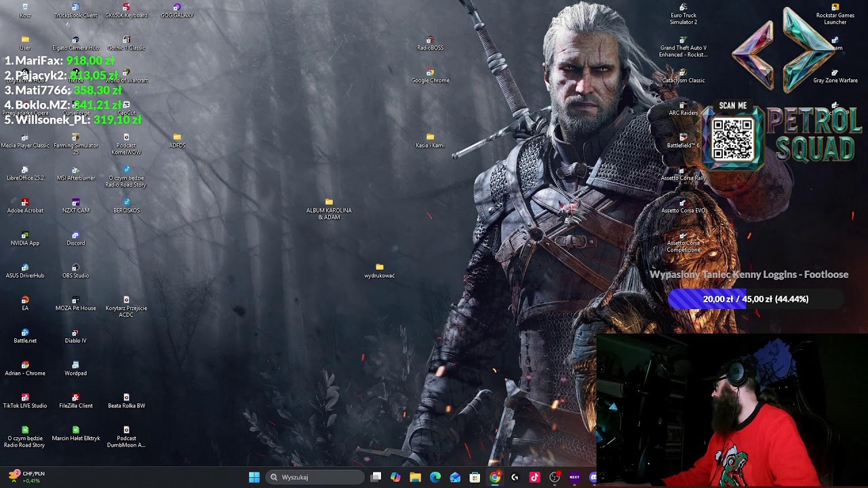Screen dimensions: 868x488
Task: Open the wydrukować folder
Action: pyautogui.click(x=379, y=271)
